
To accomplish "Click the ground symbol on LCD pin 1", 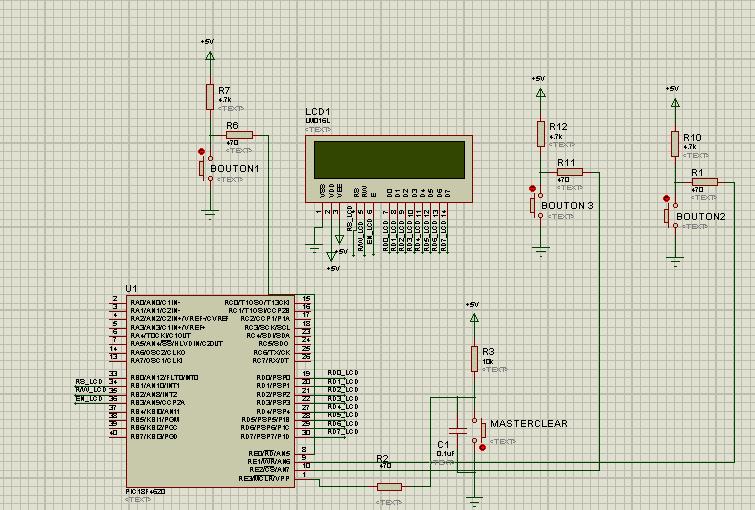I will [314, 248].
